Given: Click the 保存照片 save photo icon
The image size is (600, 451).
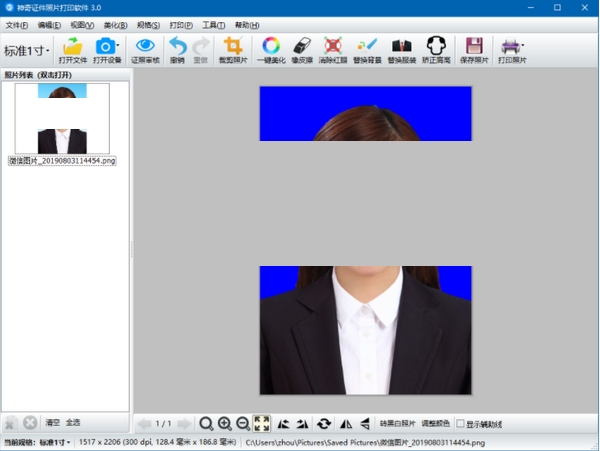Looking at the screenshot, I should click(x=475, y=47).
